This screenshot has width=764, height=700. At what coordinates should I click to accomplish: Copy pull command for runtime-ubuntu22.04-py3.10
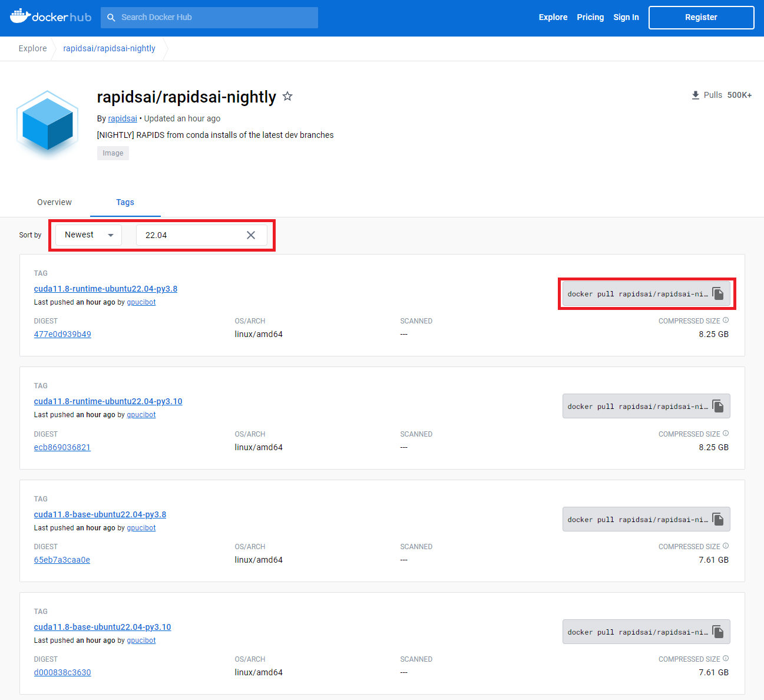coord(718,406)
